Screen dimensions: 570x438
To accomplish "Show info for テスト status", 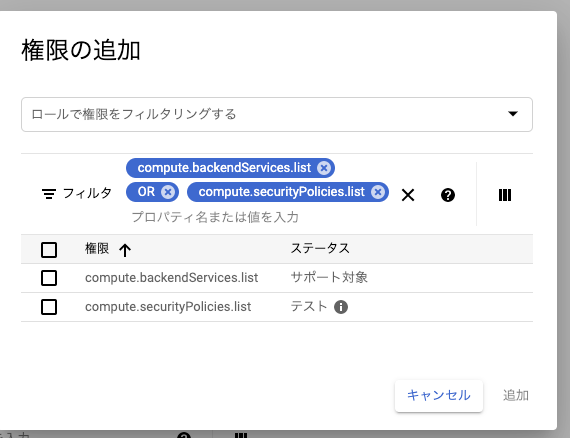I will [x=341, y=307].
